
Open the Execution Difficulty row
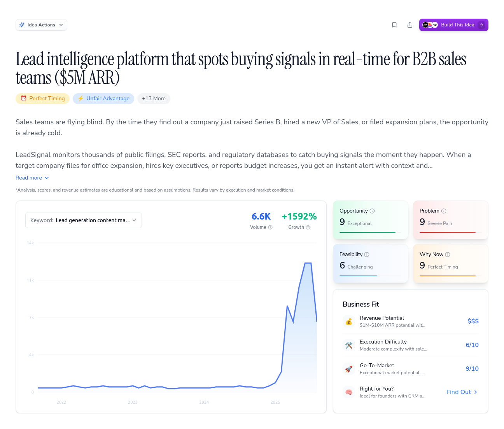[x=410, y=345]
